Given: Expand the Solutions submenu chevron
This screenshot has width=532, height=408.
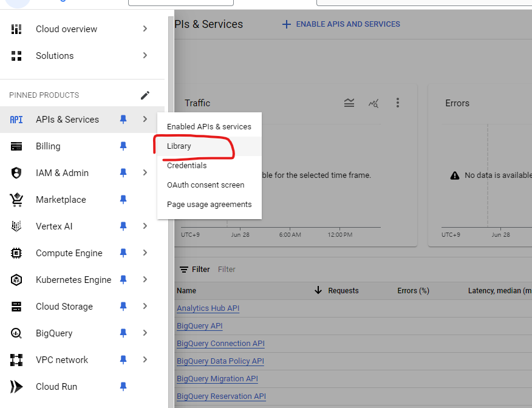Looking at the screenshot, I should (145, 55).
